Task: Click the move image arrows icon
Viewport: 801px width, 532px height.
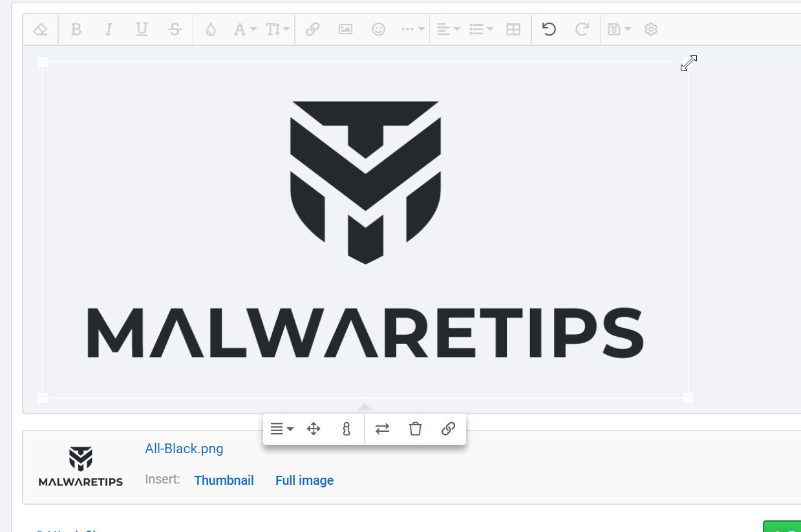Action: (x=314, y=429)
